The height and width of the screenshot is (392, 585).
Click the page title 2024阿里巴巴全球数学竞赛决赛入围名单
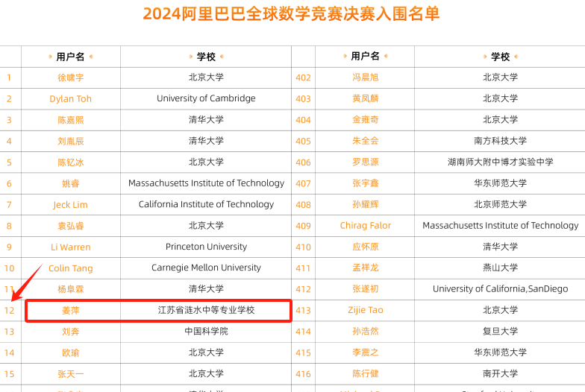(292, 14)
